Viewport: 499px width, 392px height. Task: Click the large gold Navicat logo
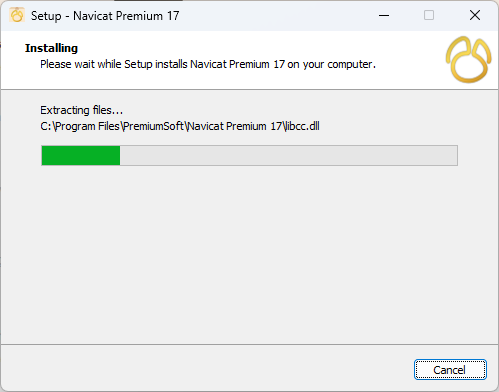(x=468, y=60)
